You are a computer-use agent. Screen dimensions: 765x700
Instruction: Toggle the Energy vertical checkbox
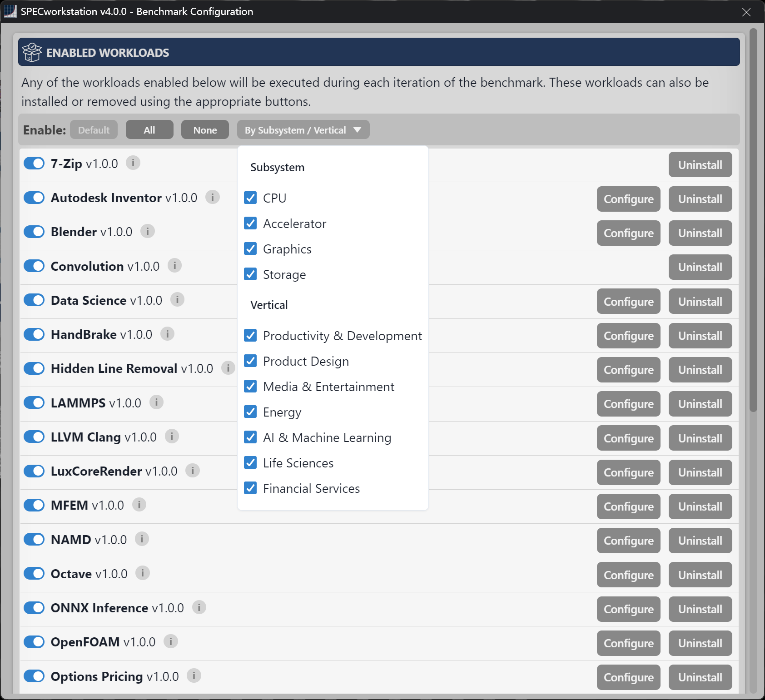click(x=250, y=412)
